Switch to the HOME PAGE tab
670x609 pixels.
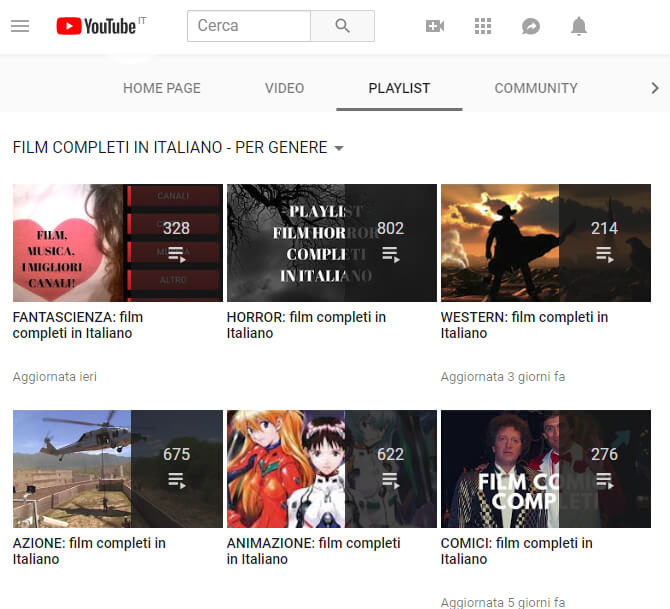coord(162,88)
